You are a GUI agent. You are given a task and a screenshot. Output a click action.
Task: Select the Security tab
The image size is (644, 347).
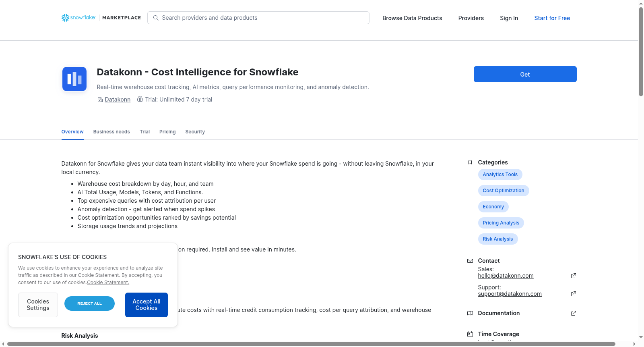click(x=195, y=132)
